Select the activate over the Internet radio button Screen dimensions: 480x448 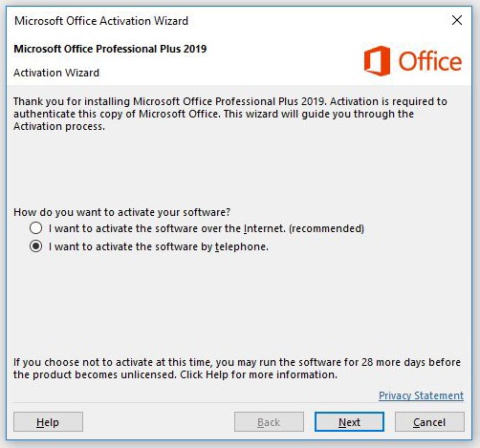click(35, 228)
